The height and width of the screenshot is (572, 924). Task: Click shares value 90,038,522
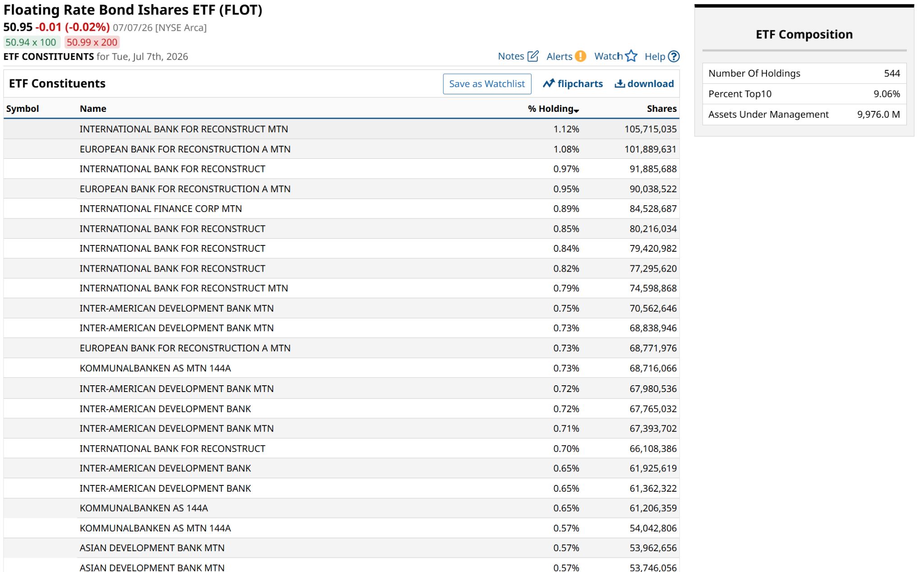click(x=653, y=189)
